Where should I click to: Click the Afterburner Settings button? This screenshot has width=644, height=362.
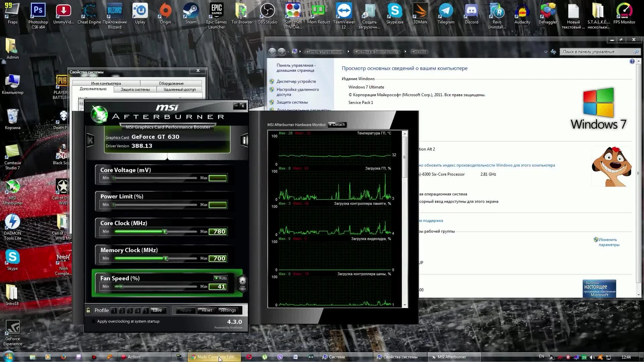[228, 310]
